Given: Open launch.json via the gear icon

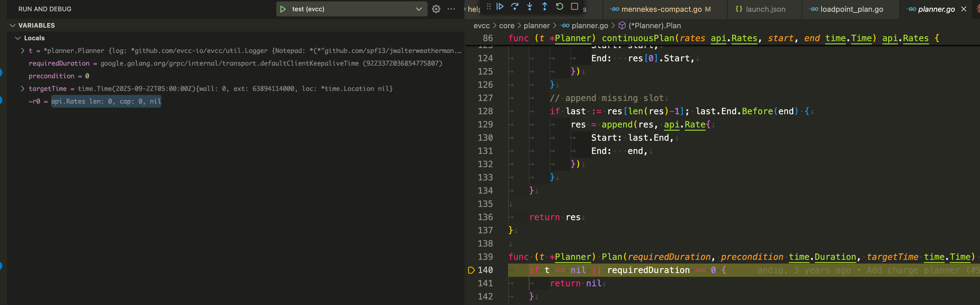Looking at the screenshot, I should click(436, 9).
